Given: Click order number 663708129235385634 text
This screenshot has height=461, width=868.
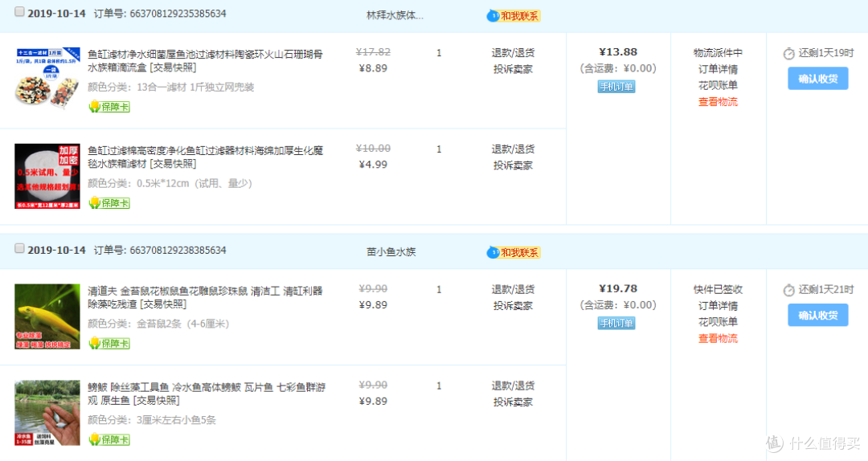Looking at the screenshot, I should pyautogui.click(x=178, y=14).
